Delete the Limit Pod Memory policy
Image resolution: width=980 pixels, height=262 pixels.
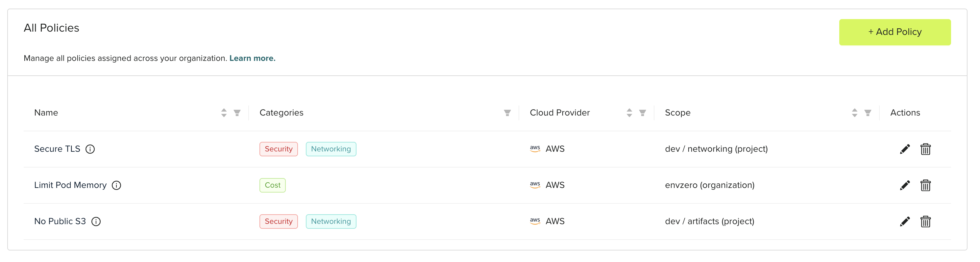click(925, 185)
